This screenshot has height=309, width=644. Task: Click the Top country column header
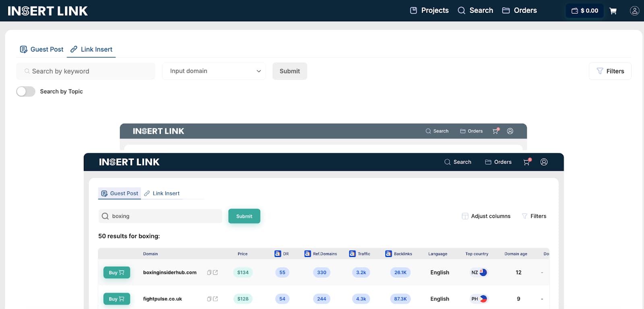(477, 254)
